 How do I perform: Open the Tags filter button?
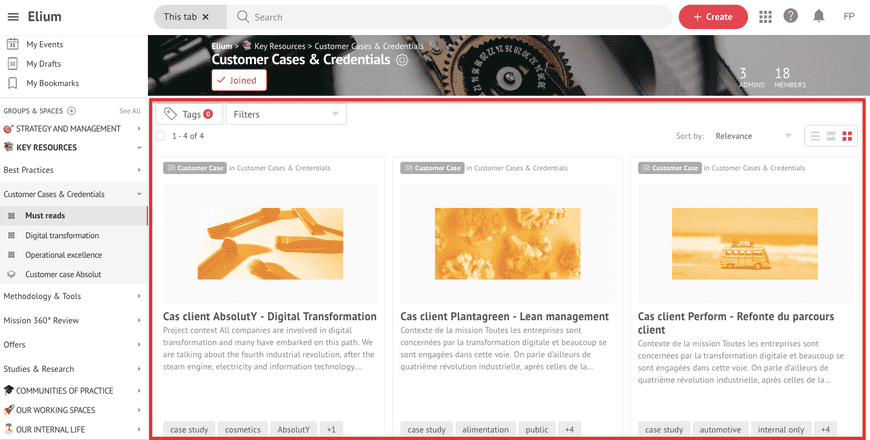point(189,114)
